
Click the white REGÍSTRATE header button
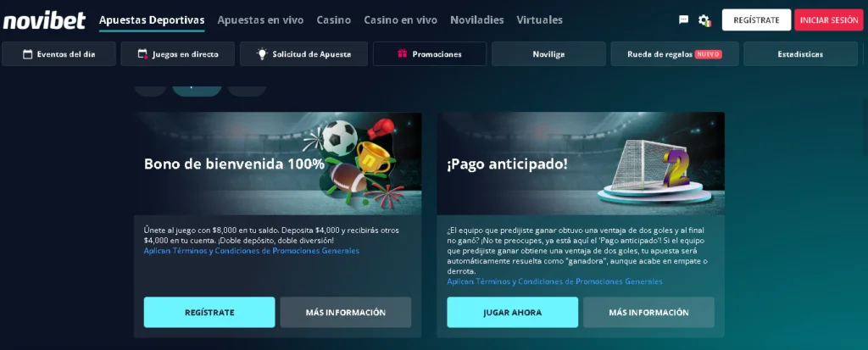coord(756,20)
